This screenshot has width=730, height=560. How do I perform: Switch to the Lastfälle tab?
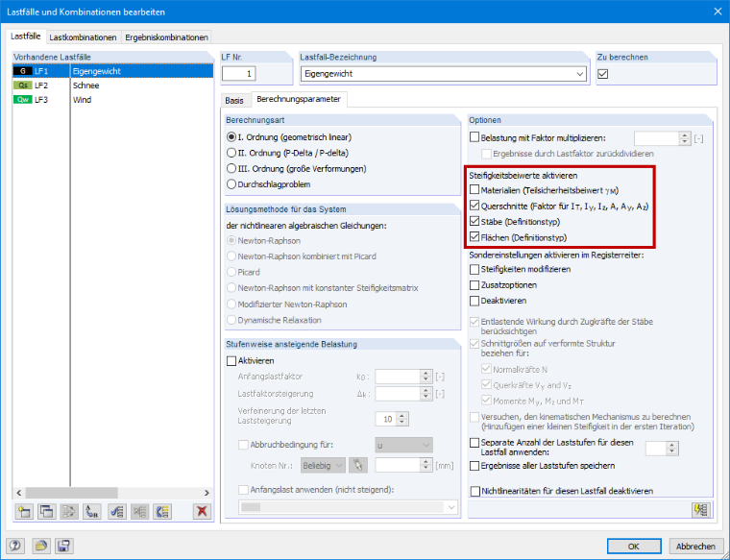26,37
